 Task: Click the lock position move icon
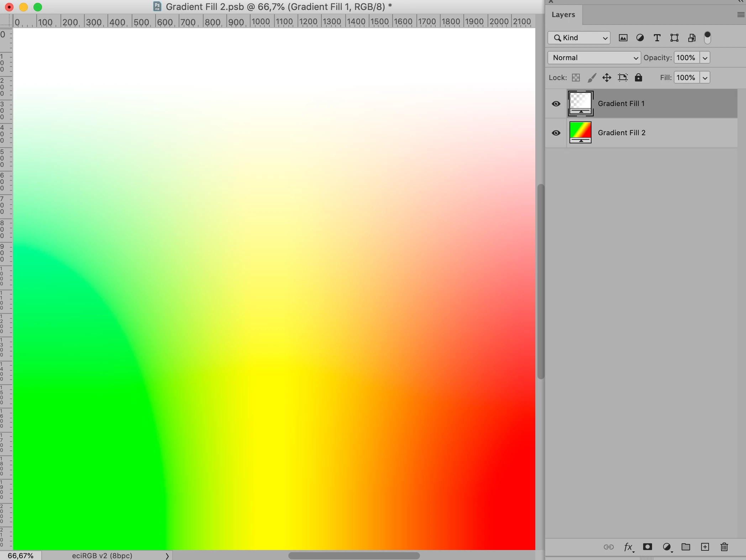pos(607,78)
